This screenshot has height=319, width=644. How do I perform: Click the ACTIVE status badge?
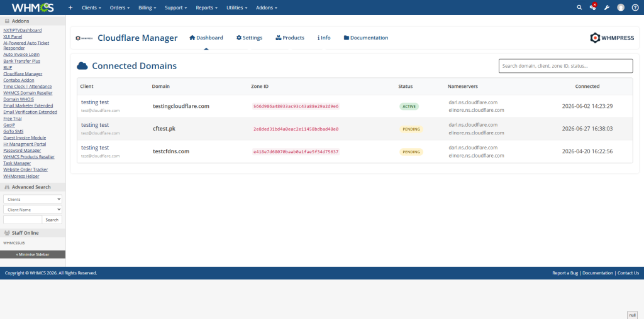pos(409,107)
